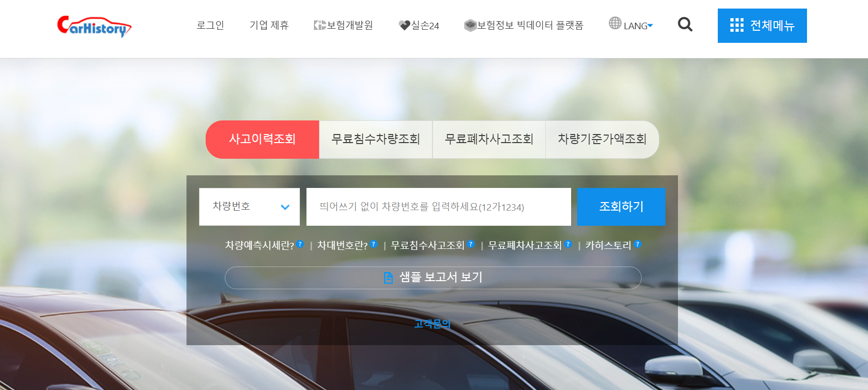Click the 보험정보 빅데이터 플랫폼 cube icon
Screen dimensions: 868x390
[470, 25]
